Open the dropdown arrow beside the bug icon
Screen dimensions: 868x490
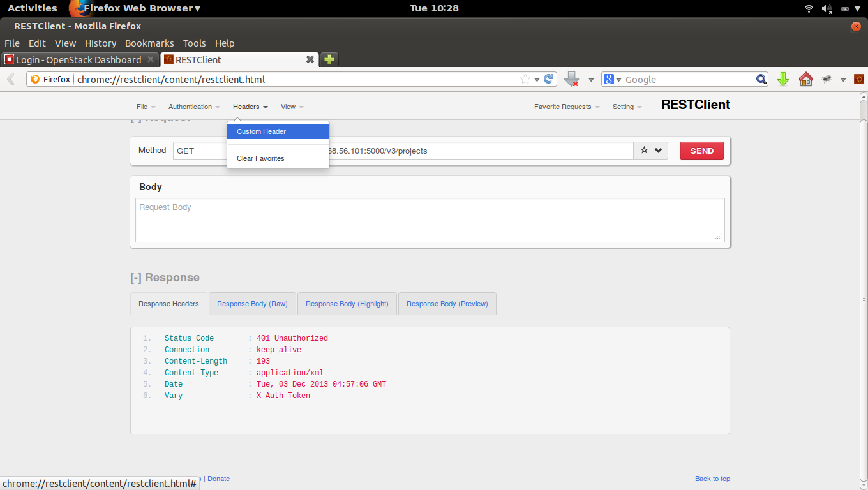[x=843, y=80]
